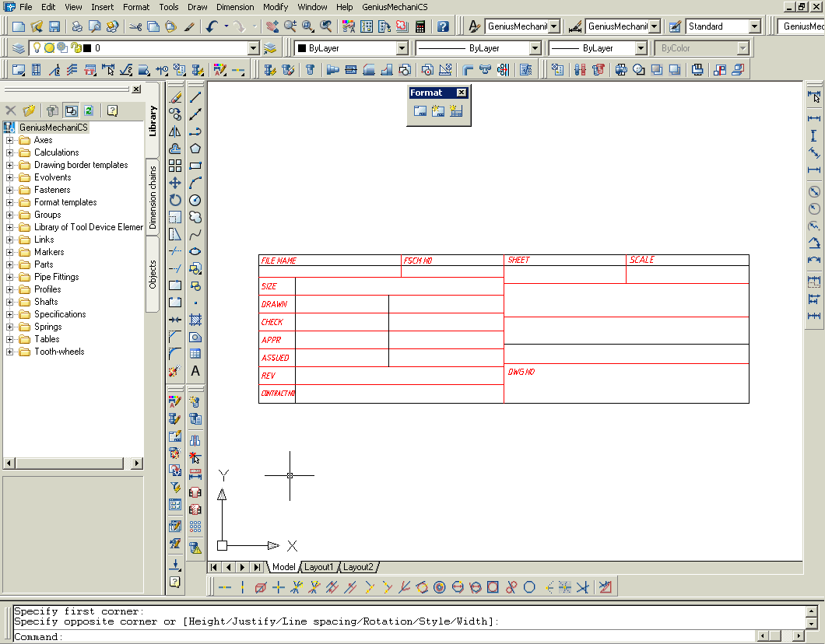825x644 pixels.
Task: Open the ByLayer color dropdown
Action: [402, 48]
